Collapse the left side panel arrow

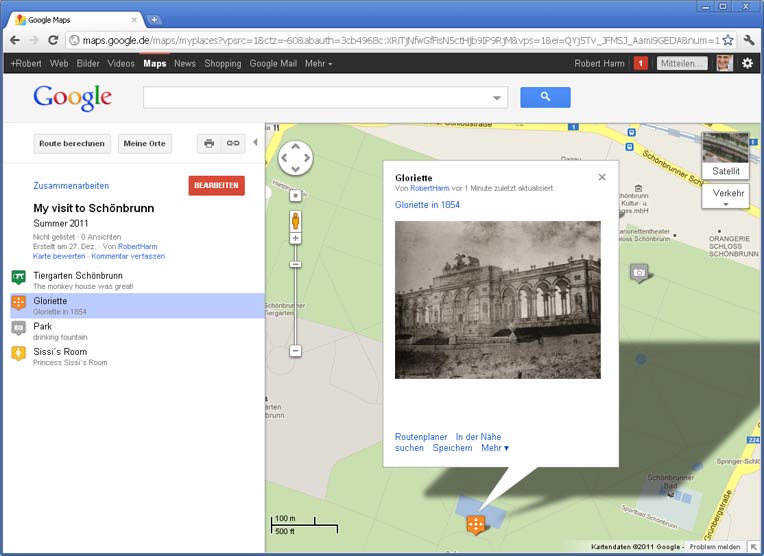coord(255,143)
